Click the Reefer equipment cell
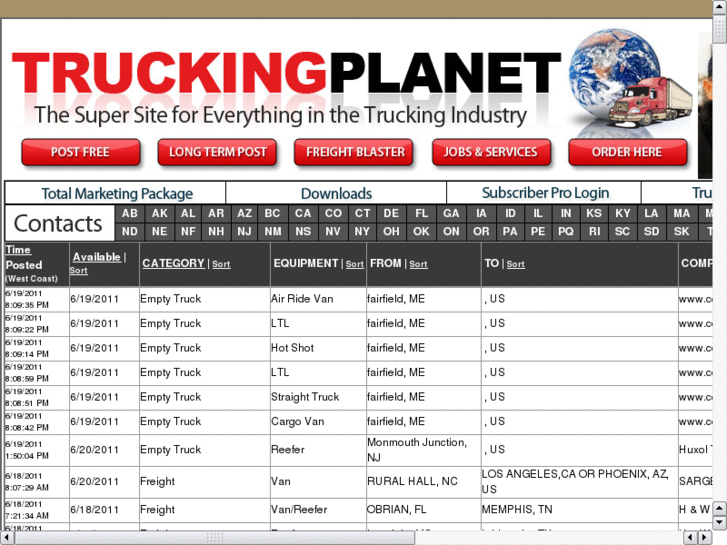727x545 pixels. pos(318,450)
